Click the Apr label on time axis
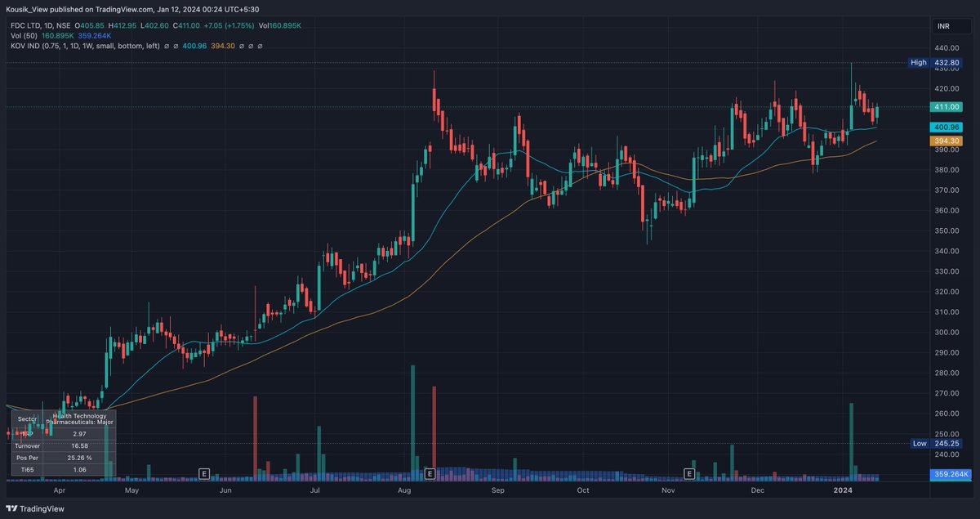Screen dimensions: 980x519 [58, 491]
